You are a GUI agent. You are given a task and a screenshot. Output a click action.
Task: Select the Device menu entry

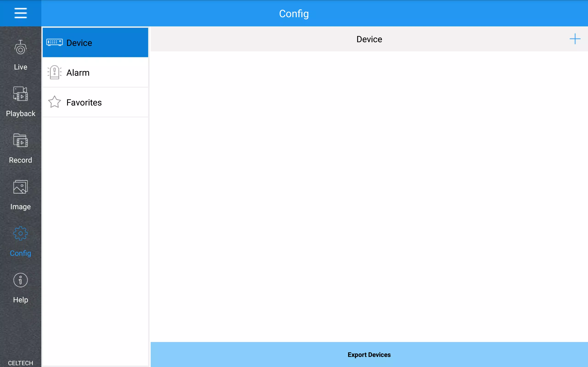pos(95,42)
